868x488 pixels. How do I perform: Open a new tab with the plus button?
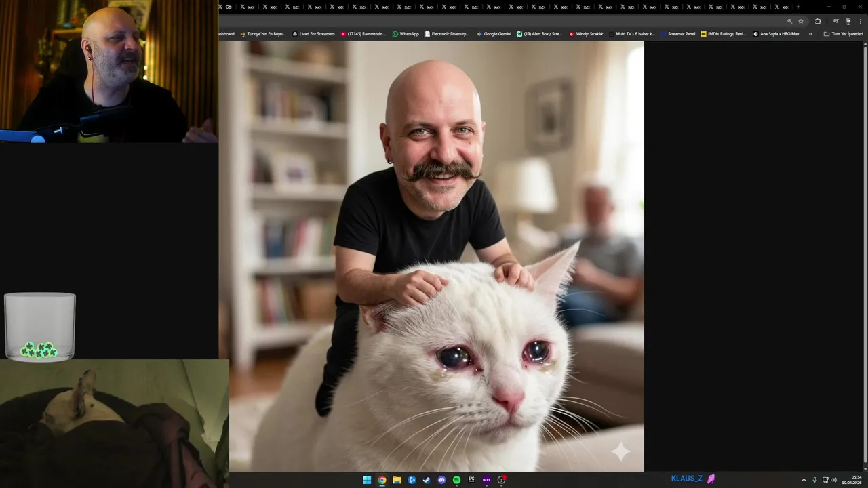pos(798,7)
